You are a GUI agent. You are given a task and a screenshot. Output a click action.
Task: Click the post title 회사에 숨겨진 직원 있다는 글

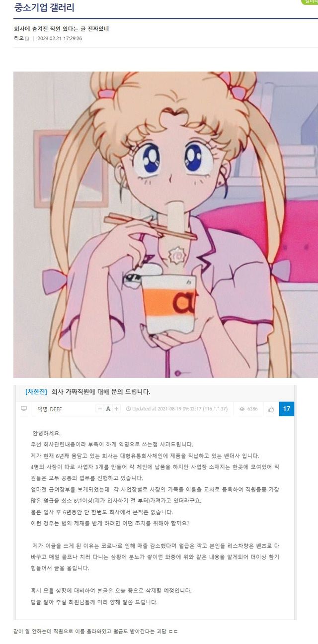tap(53, 29)
